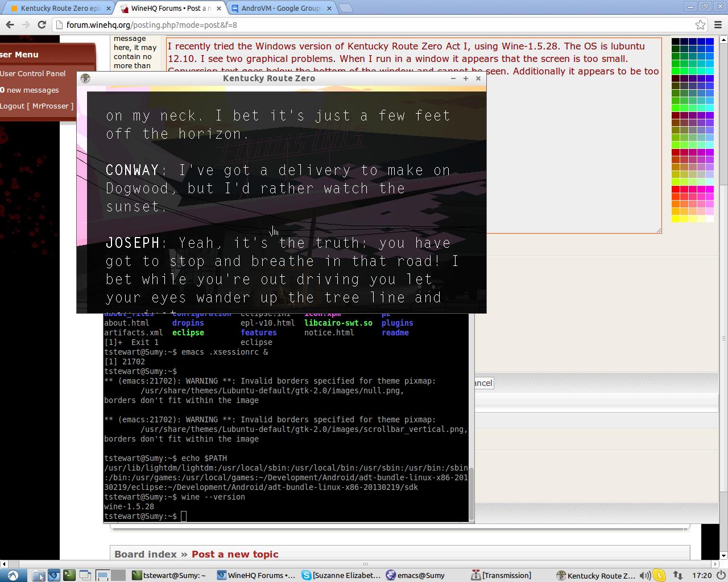Open network connections tray icon

[x=678, y=575]
